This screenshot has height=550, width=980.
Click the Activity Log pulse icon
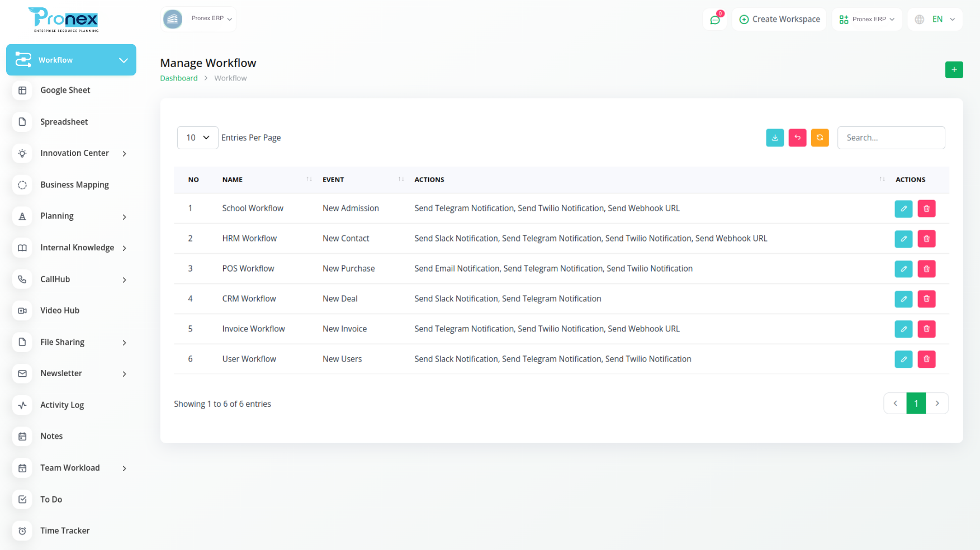click(22, 405)
